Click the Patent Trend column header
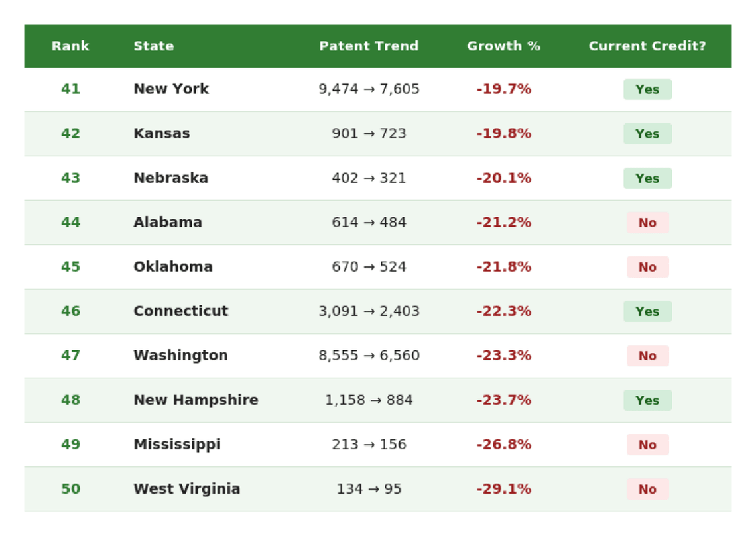The height and width of the screenshot is (536, 756). tap(369, 46)
